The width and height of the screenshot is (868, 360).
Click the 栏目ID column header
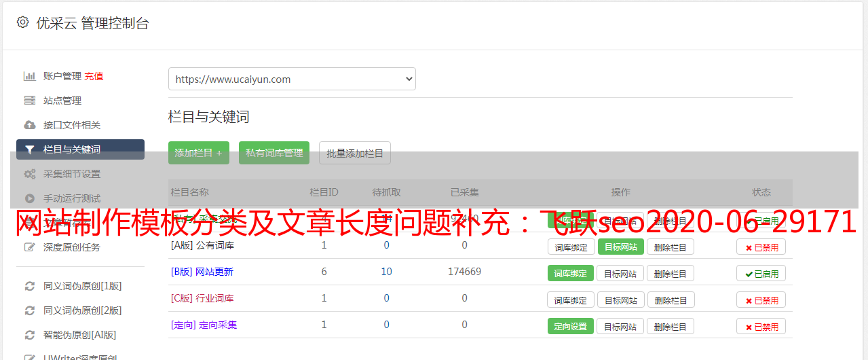(x=324, y=192)
